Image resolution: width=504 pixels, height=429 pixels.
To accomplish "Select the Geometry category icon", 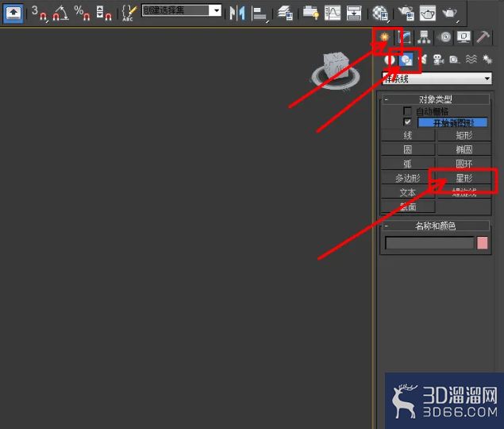I will click(390, 60).
